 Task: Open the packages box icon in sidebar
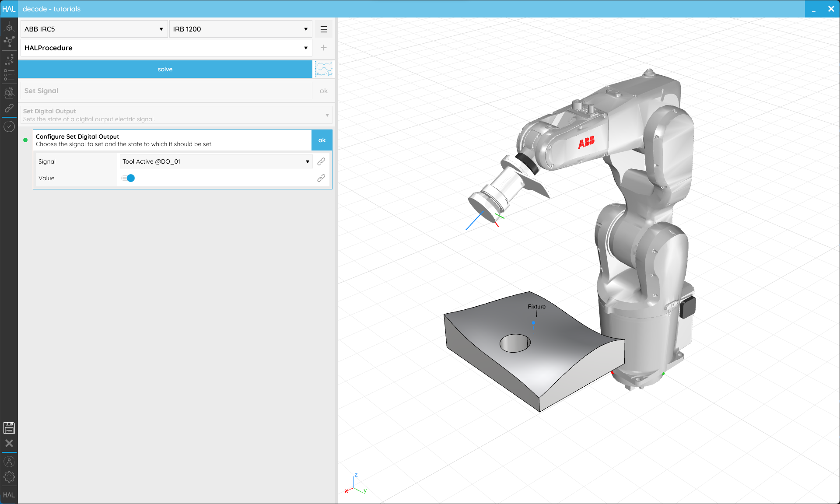9,93
